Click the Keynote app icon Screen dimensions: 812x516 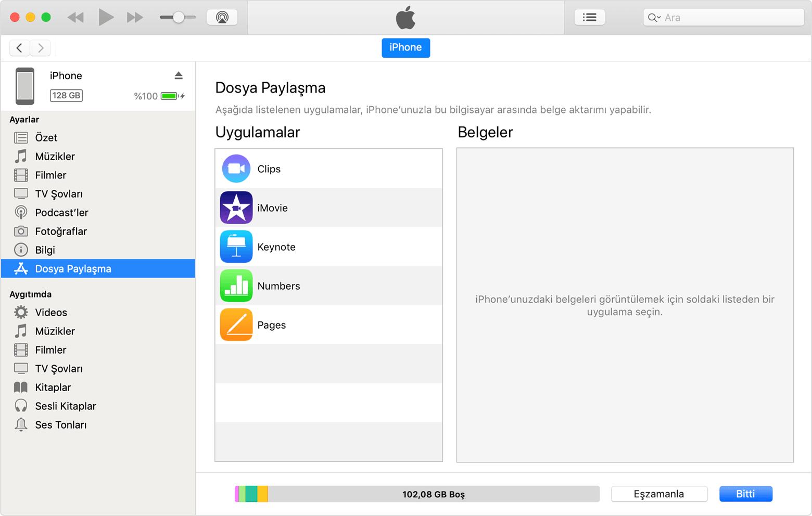pos(236,247)
